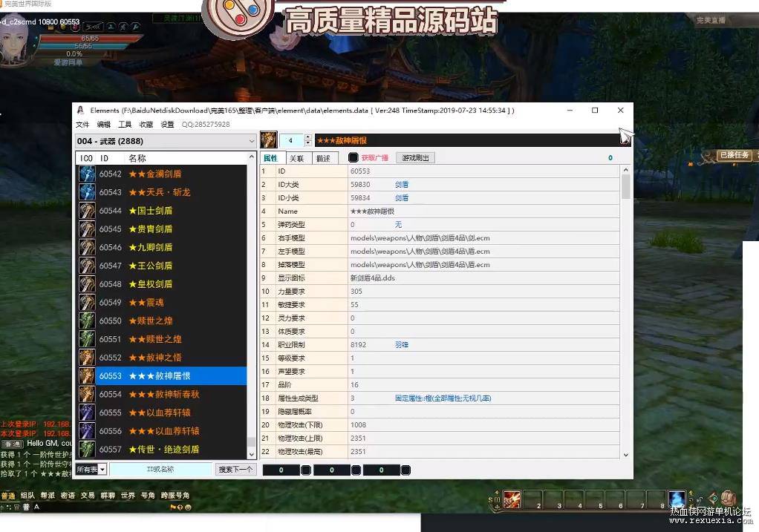This screenshot has width=759, height=532.
Task: Click the 力量要求 value 305
Action: pyautogui.click(x=356, y=292)
